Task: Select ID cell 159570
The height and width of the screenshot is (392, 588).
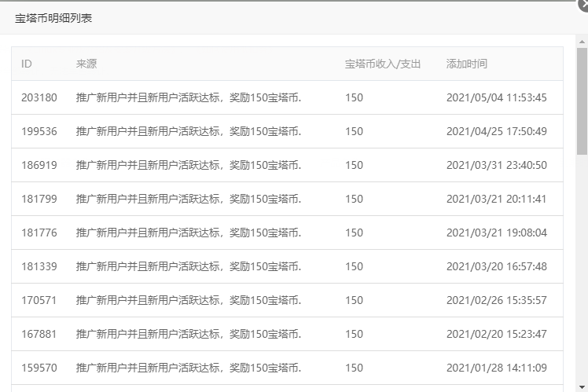Action: pyautogui.click(x=39, y=368)
